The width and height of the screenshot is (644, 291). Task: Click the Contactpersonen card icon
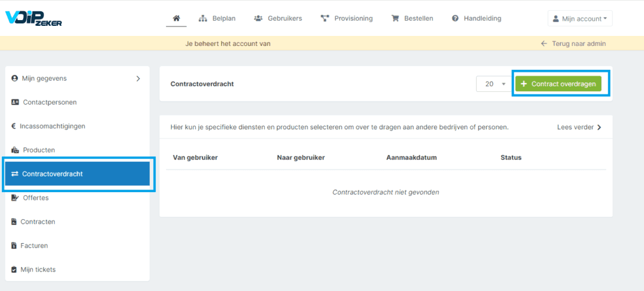click(x=15, y=102)
